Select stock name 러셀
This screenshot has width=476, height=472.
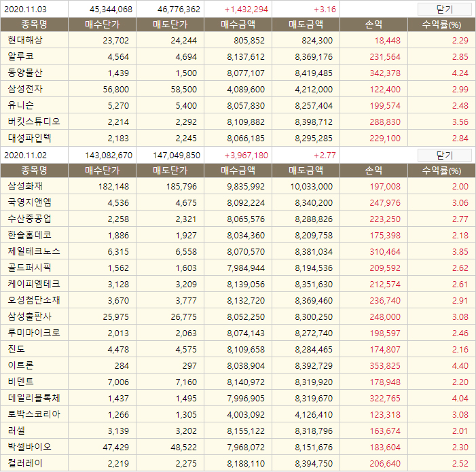pyautogui.click(x=16, y=431)
